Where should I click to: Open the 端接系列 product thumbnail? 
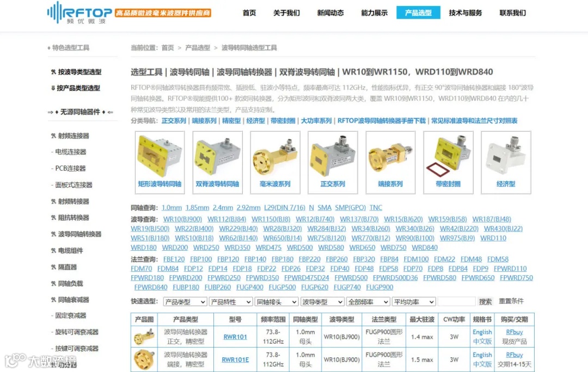[390, 162]
